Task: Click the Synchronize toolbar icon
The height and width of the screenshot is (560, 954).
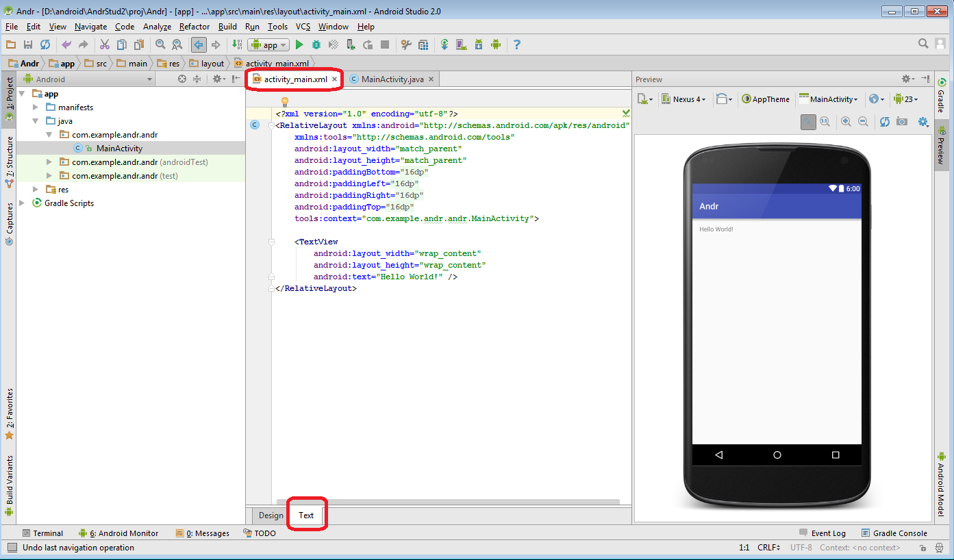Action: click(45, 44)
